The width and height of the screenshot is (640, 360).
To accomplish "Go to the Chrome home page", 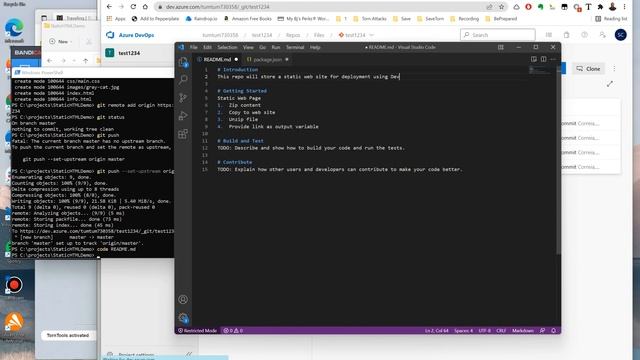I will (x=145, y=7).
